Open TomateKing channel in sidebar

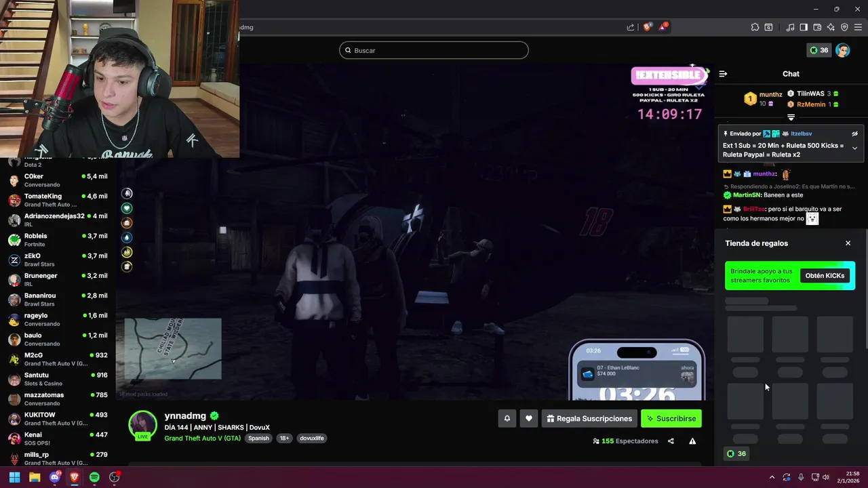pyautogui.click(x=58, y=200)
